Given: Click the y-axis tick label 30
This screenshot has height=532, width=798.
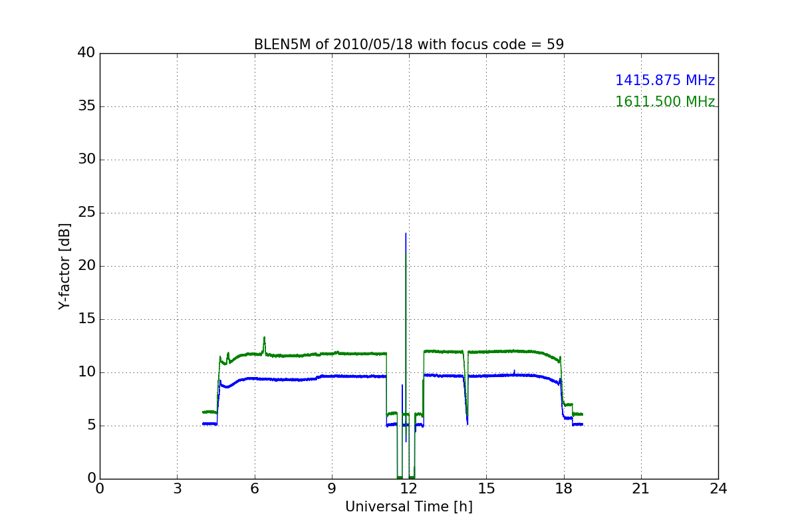Looking at the screenshot, I should (x=88, y=160).
